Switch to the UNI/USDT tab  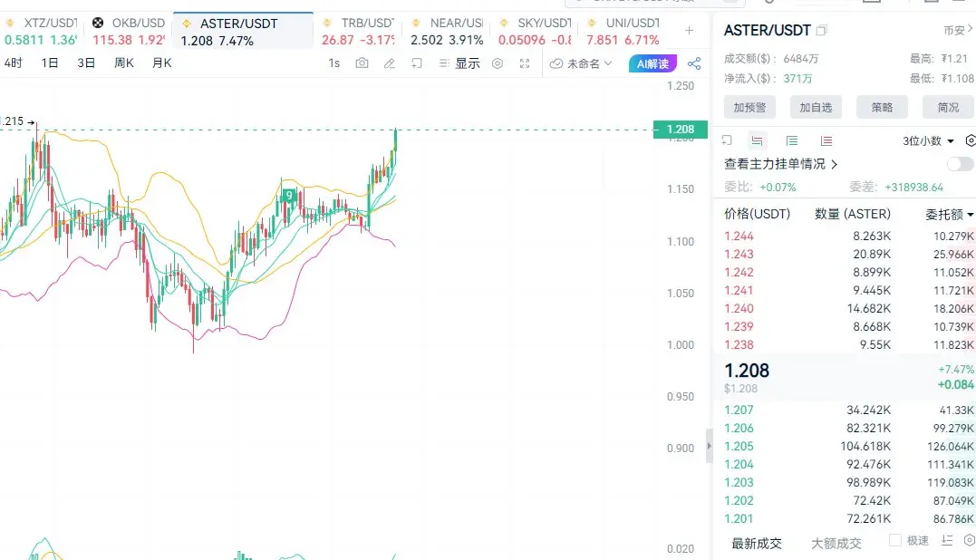pyautogui.click(x=623, y=31)
